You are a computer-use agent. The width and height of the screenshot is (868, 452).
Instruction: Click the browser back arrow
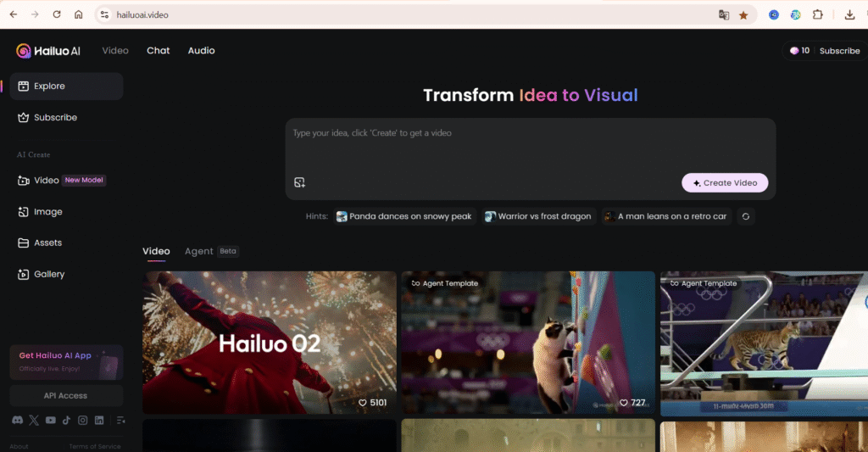click(x=14, y=15)
